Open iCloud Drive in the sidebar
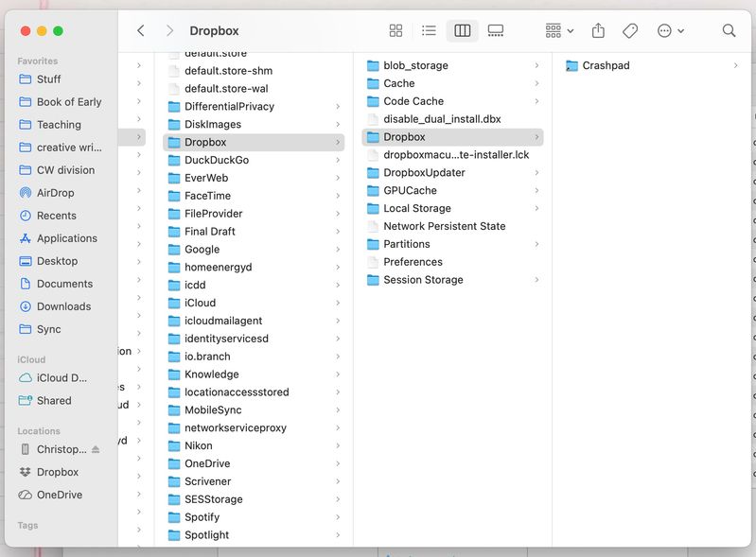756x557 pixels. [61, 378]
